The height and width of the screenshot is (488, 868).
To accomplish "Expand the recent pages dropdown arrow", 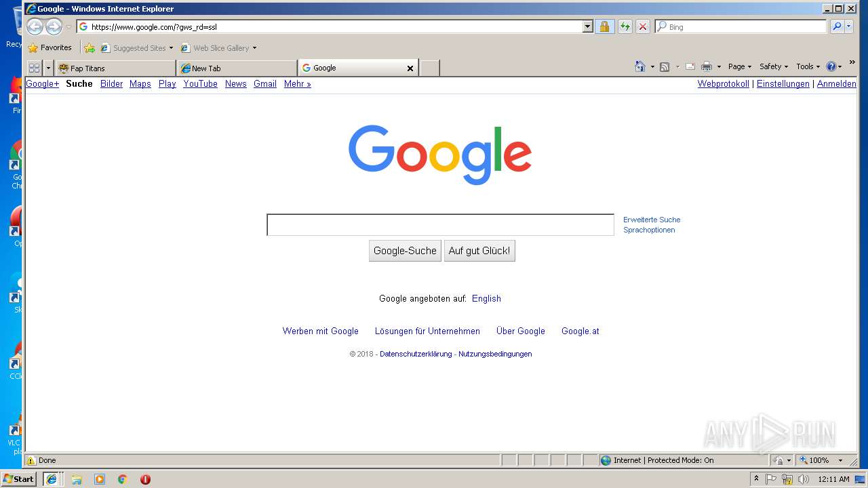I will (68, 27).
